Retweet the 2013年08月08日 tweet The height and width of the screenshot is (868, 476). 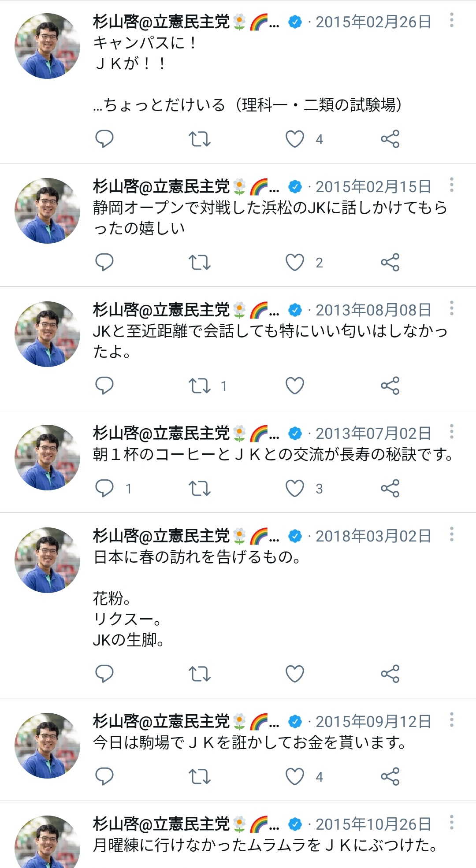[x=199, y=386]
